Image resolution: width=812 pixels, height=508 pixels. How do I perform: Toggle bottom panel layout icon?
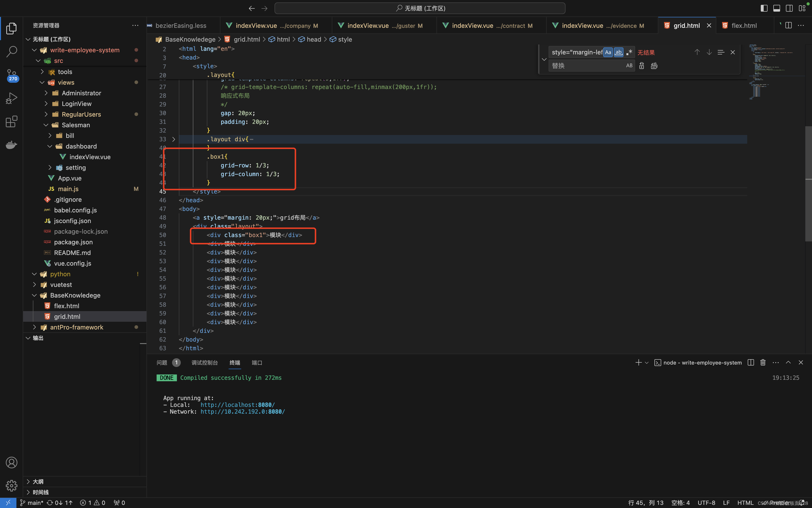[x=776, y=8]
